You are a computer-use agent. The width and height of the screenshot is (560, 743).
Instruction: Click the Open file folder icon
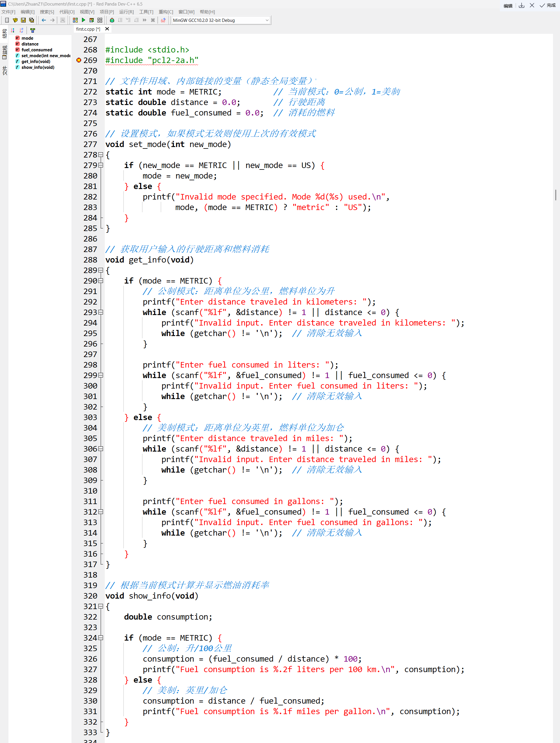point(15,20)
